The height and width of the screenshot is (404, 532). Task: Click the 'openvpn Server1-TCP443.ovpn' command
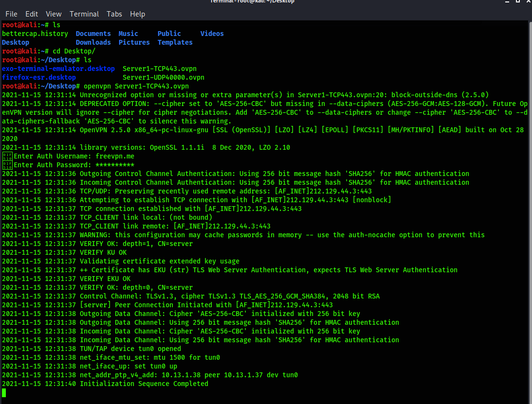[x=136, y=86]
